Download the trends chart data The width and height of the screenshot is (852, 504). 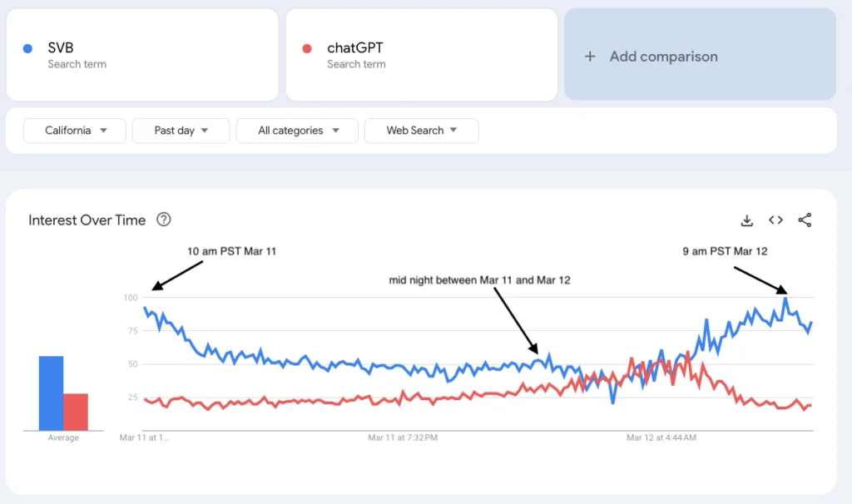[x=746, y=220]
